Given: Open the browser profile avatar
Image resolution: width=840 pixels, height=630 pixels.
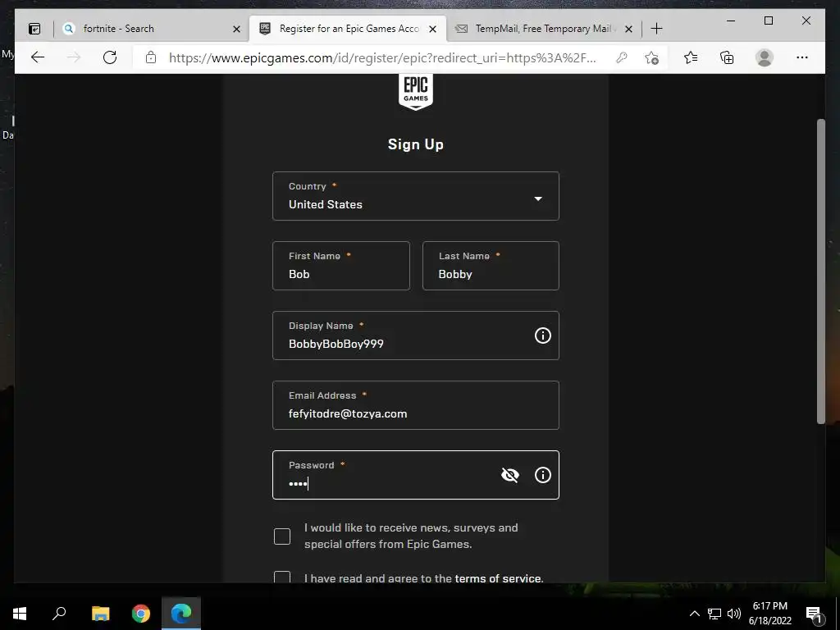Looking at the screenshot, I should [765, 57].
